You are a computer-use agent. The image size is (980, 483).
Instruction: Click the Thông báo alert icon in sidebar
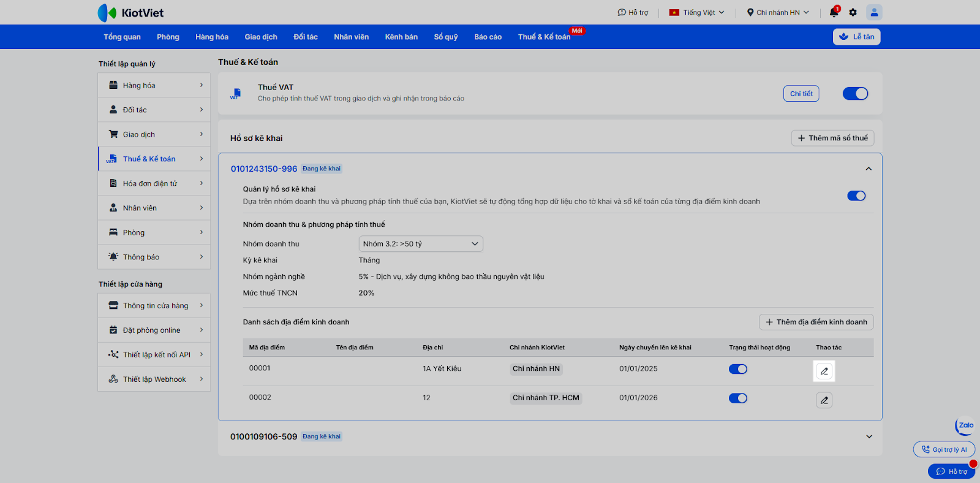coord(113,257)
